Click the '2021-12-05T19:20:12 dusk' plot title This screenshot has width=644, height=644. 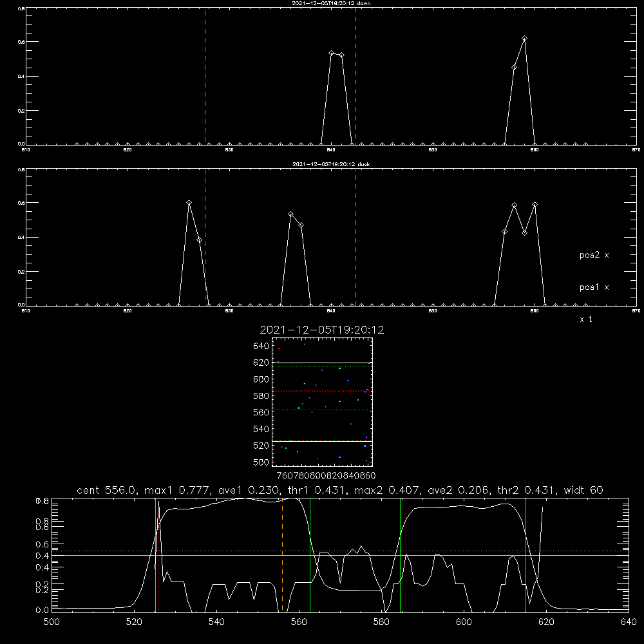click(x=331, y=164)
